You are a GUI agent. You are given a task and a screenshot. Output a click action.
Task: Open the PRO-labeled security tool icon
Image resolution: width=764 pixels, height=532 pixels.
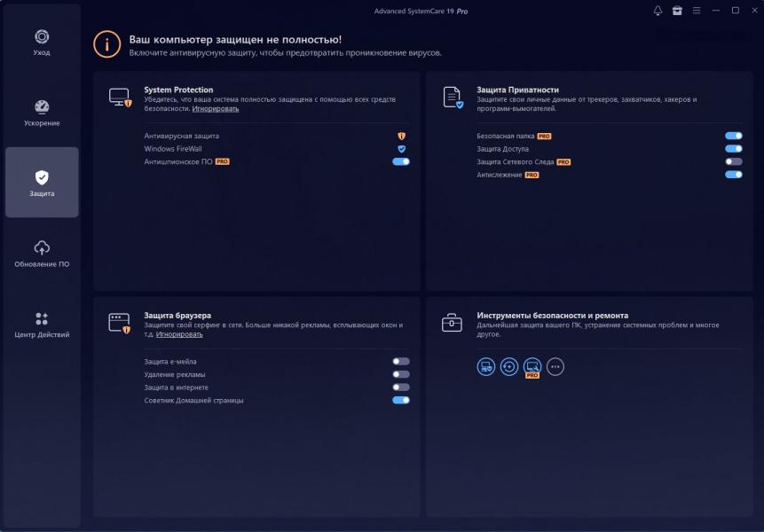tap(532, 366)
